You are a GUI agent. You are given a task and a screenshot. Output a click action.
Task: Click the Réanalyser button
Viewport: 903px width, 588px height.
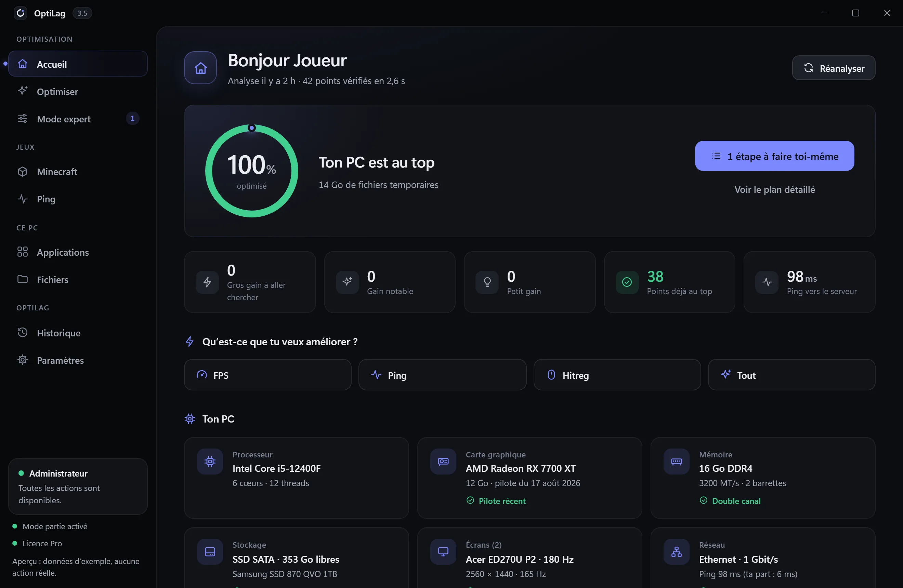click(x=834, y=68)
